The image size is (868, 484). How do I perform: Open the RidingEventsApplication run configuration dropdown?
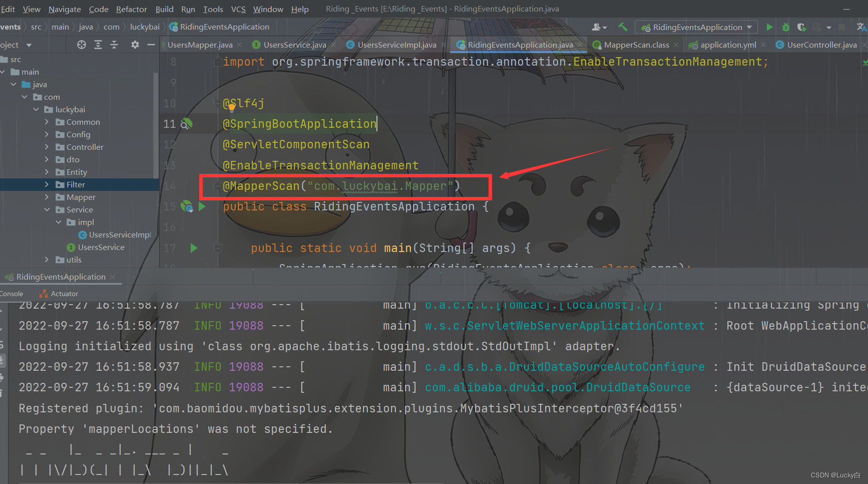[x=748, y=27]
